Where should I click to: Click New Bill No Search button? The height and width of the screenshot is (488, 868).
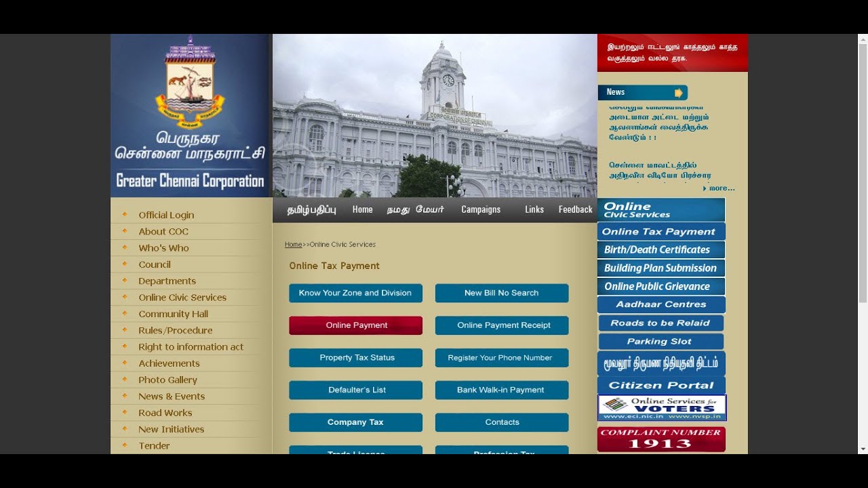(502, 293)
